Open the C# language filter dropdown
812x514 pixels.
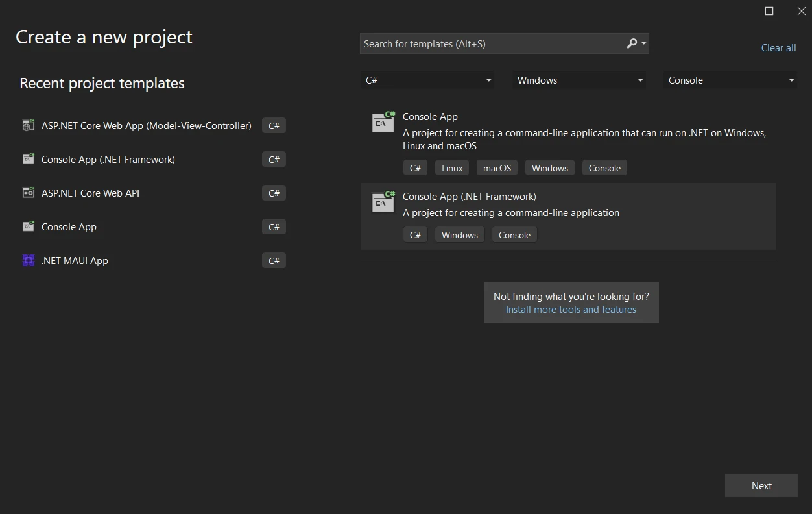pos(427,80)
